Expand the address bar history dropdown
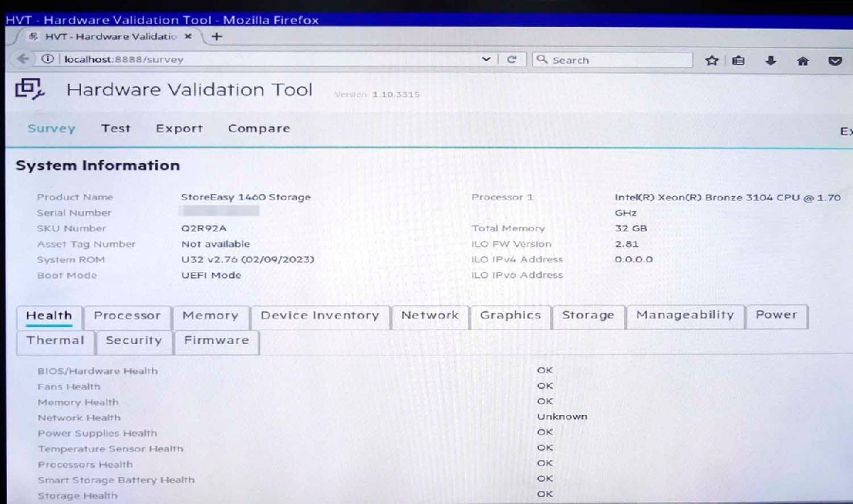 pos(486,60)
